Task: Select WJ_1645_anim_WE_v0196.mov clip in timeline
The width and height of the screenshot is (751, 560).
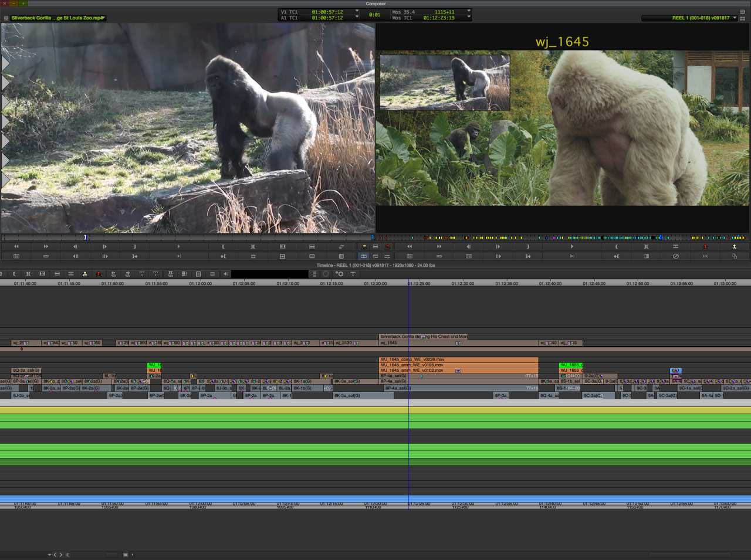Action: (x=458, y=365)
